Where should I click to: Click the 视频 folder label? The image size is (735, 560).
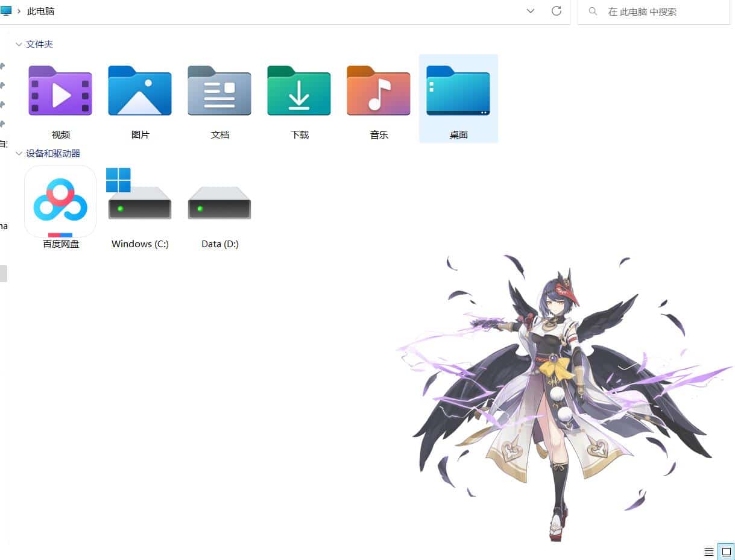pyautogui.click(x=60, y=134)
